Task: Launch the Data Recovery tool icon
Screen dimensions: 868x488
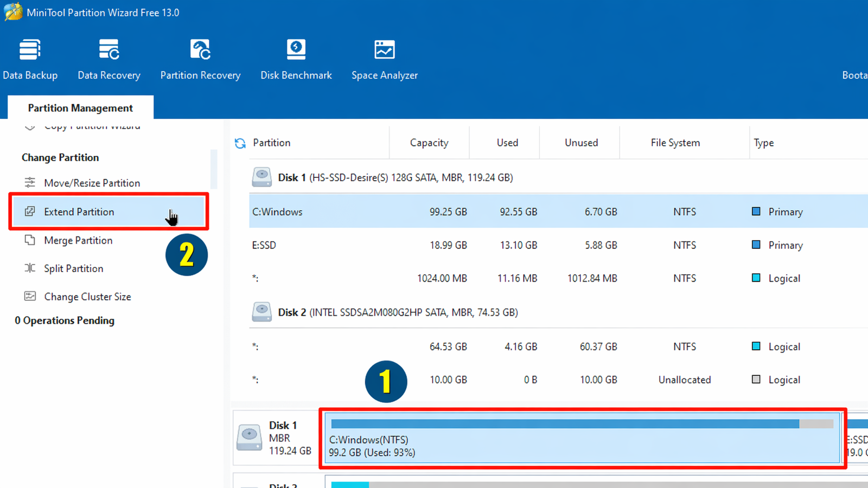Action: 109,49
